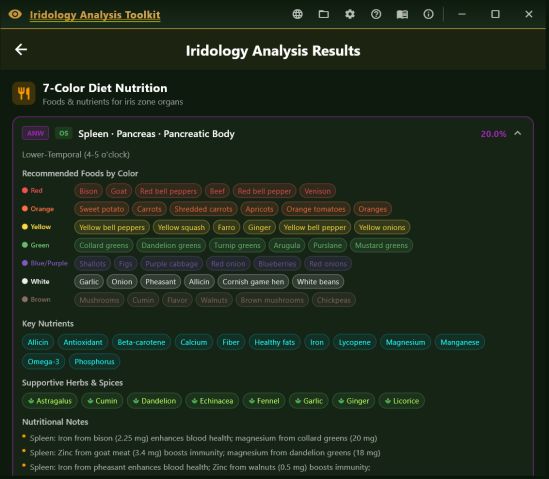
Task: Select the Shredded carrots chip
Action: (x=203, y=209)
